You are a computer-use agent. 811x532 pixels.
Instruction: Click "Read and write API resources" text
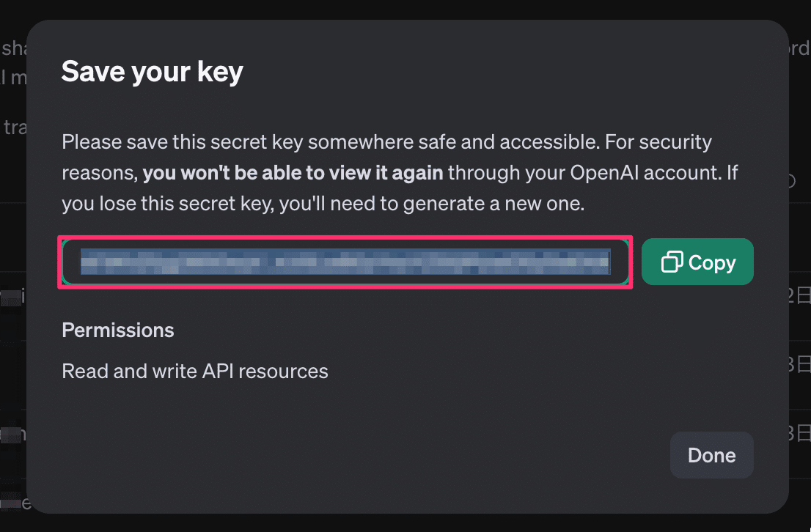194,371
